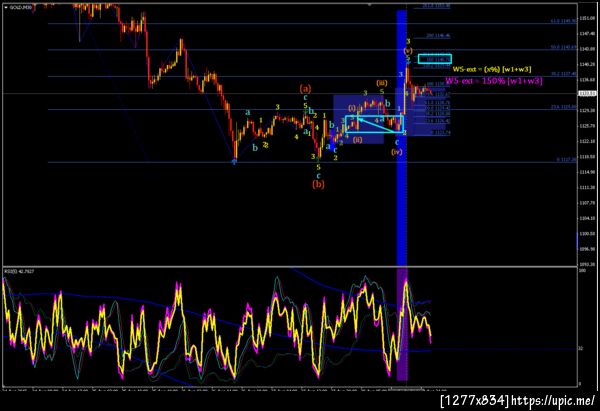Click the orange (iv) wave label
This screenshot has height=411, width=600.
coord(397,152)
